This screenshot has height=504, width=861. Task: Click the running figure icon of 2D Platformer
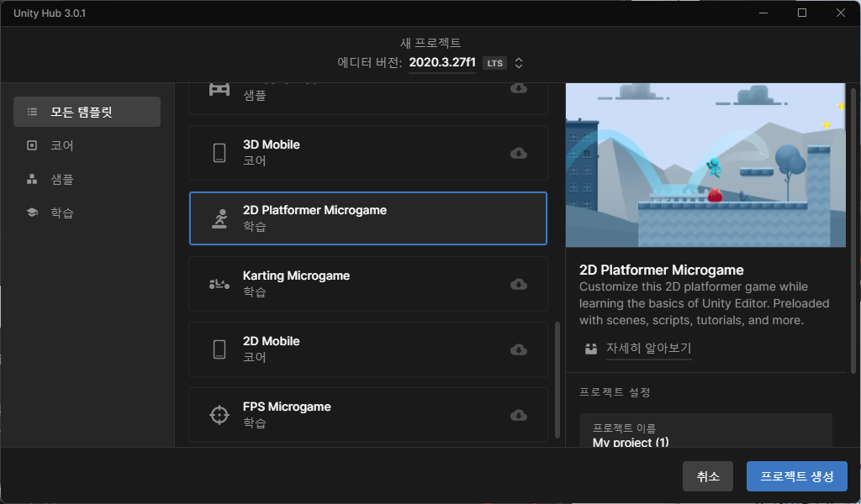click(x=219, y=218)
